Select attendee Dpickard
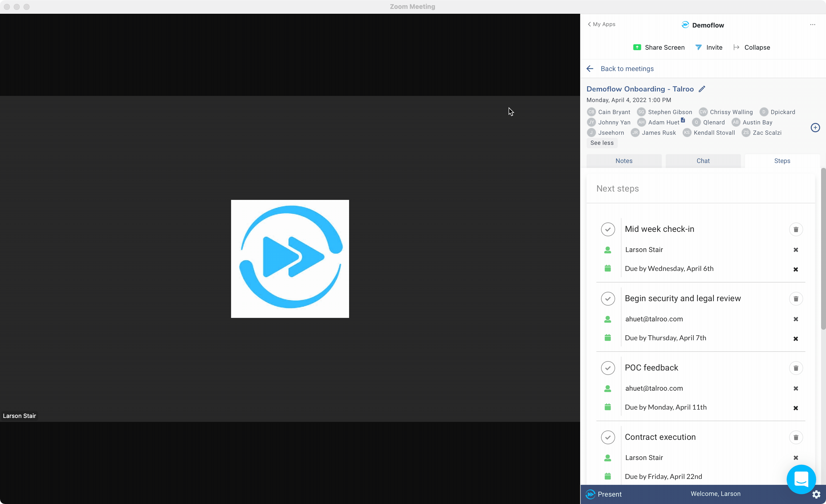This screenshot has height=504, width=826. [x=777, y=112]
